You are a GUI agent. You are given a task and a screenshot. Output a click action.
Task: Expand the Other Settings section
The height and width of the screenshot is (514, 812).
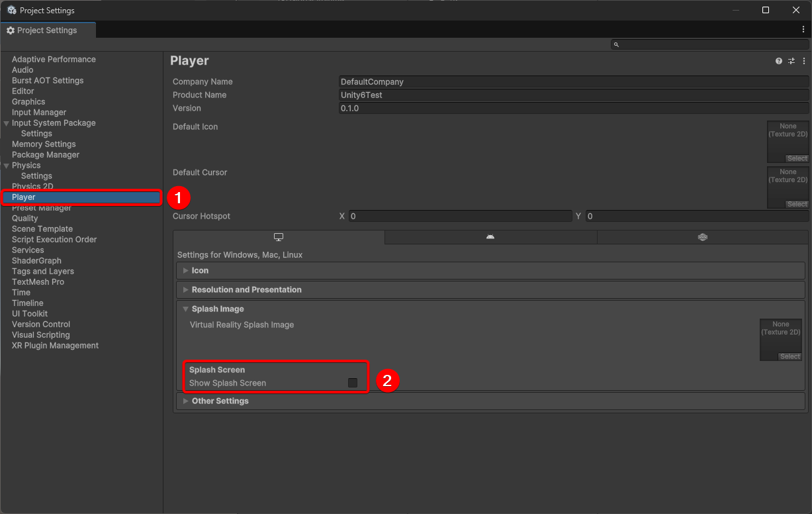(186, 401)
